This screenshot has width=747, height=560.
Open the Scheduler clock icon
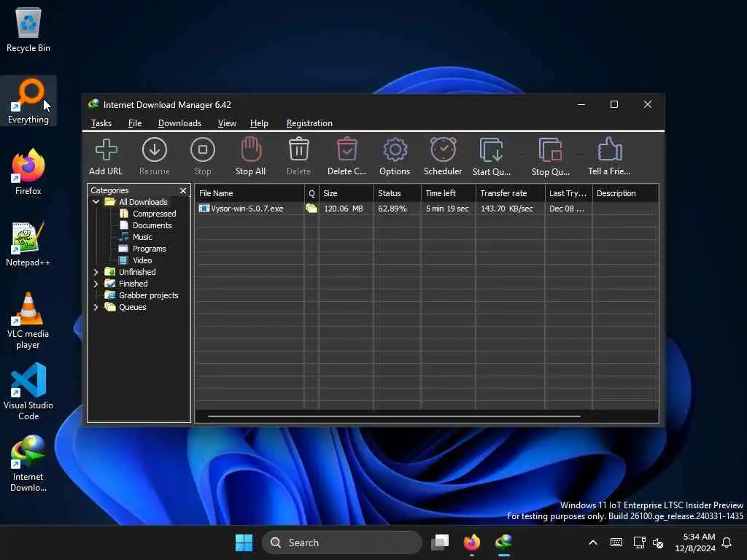click(x=443, y=149)
